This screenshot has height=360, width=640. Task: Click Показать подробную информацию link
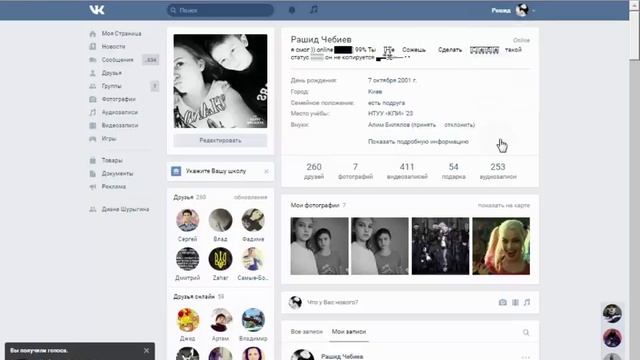click(x=418, y=142)
